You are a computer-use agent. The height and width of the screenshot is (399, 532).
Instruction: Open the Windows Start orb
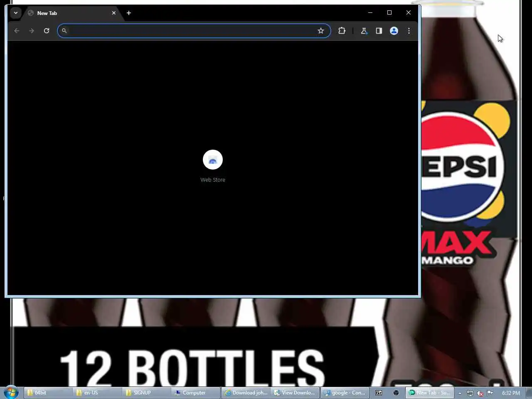(11, 392)
